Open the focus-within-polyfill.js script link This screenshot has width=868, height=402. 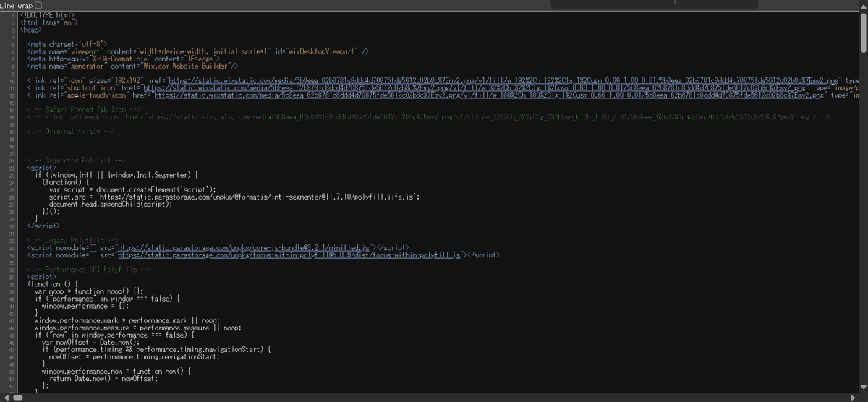coord(289,255)
